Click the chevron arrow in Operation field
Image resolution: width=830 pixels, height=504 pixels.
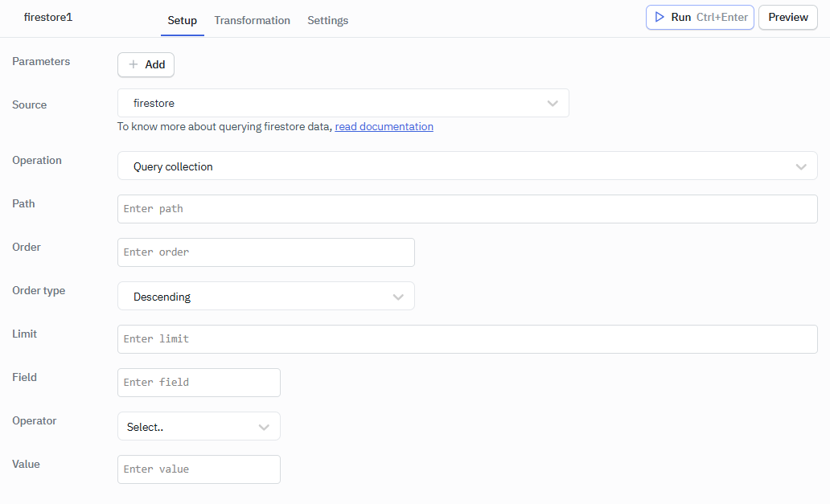[801, 166]
